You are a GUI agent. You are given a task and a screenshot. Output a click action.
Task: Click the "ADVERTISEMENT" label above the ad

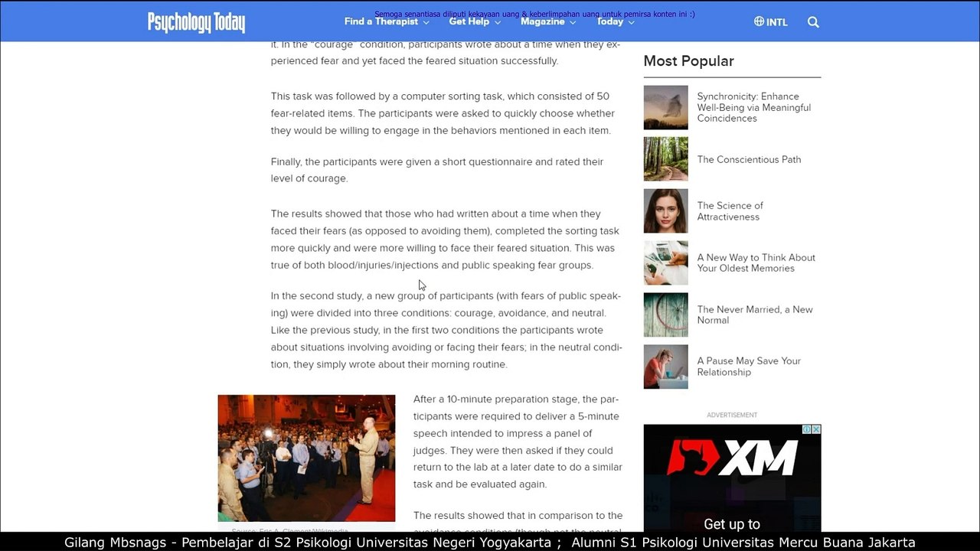(732, 415)
